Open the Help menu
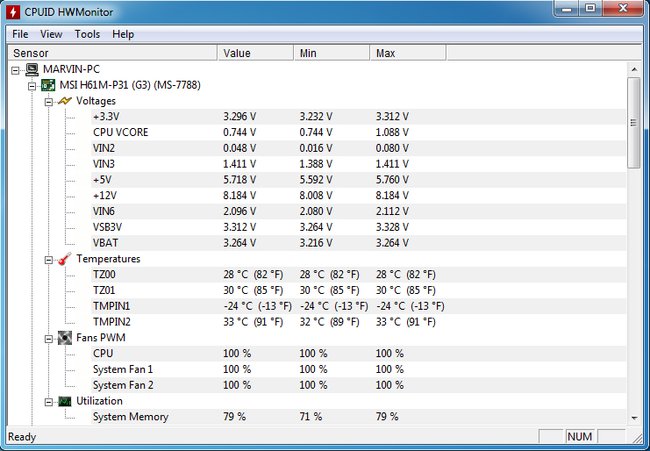The height and width of the screenshot is (451, 650). tap(123, 34)
